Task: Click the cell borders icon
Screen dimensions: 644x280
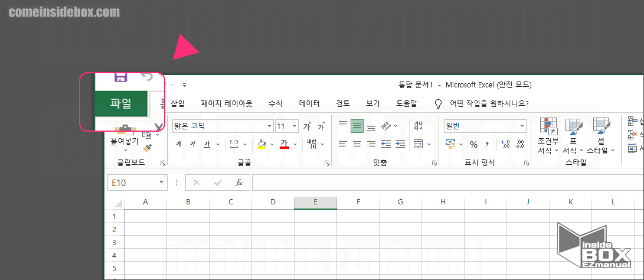Action: [234, 144]
